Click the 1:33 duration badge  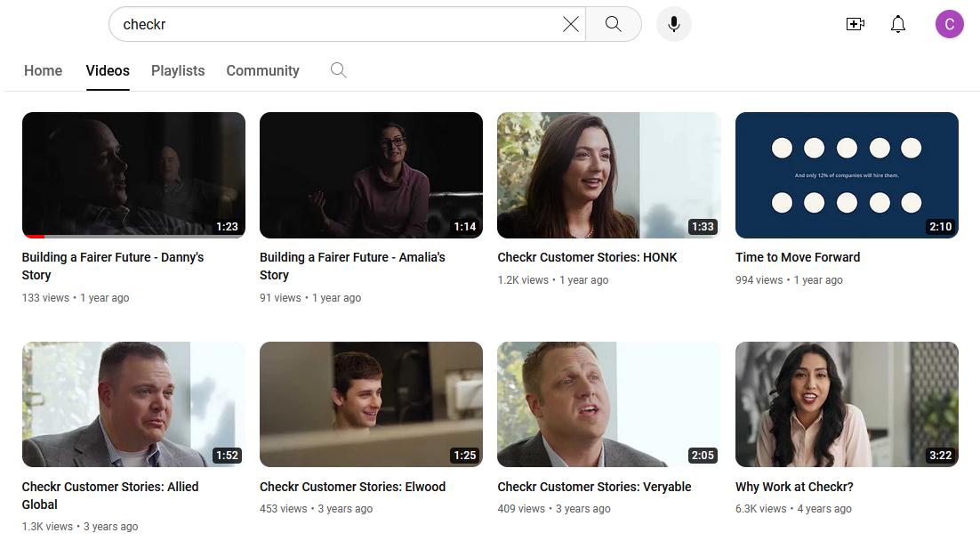[703, 226]
